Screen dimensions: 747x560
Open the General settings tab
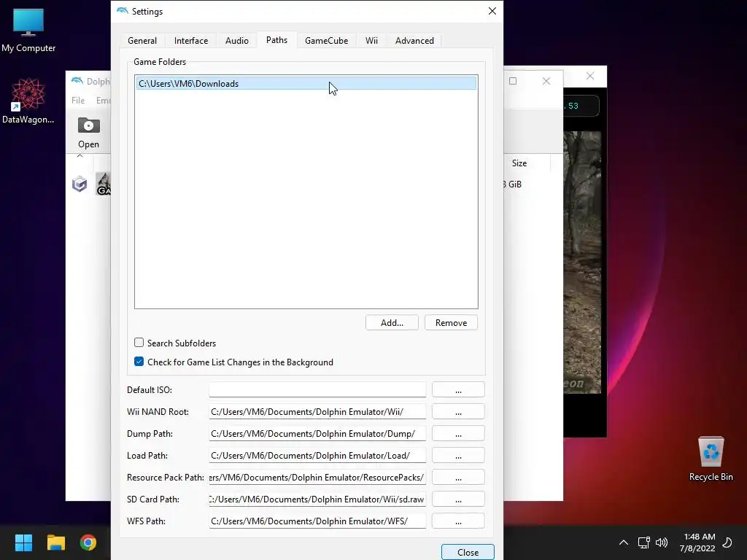[142, 41]
